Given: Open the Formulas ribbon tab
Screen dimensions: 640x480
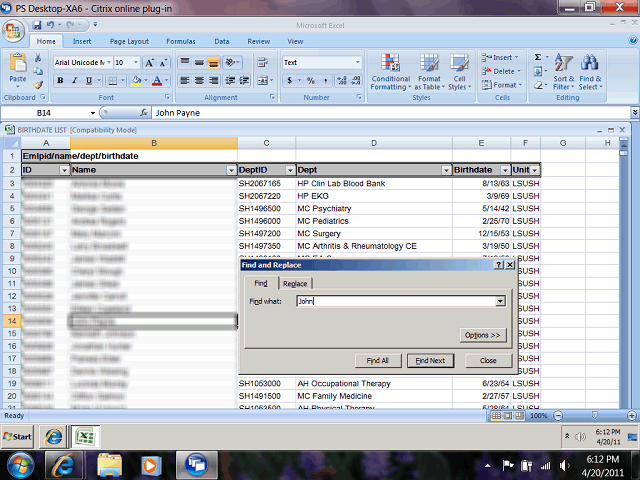Looking at the screenshot, I should 180,41.
